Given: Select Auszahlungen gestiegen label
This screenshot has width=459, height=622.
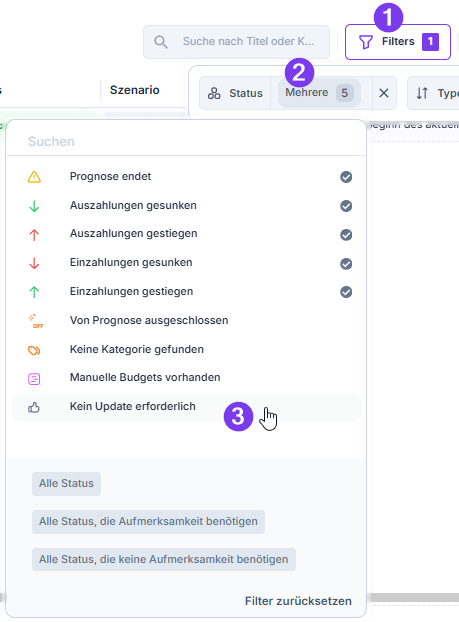Looking at the screenshot, I should pos(133,233).
